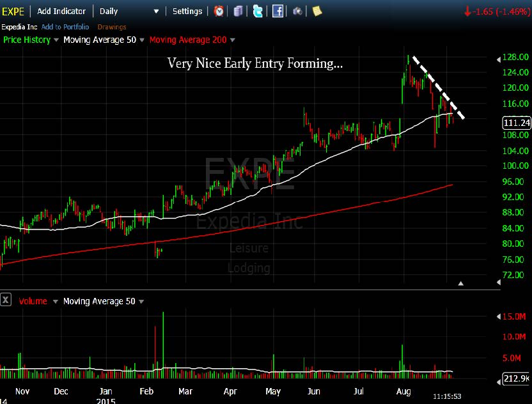Click the 5.0M volume axis label
Screen dimensions: 532x404
512,358
